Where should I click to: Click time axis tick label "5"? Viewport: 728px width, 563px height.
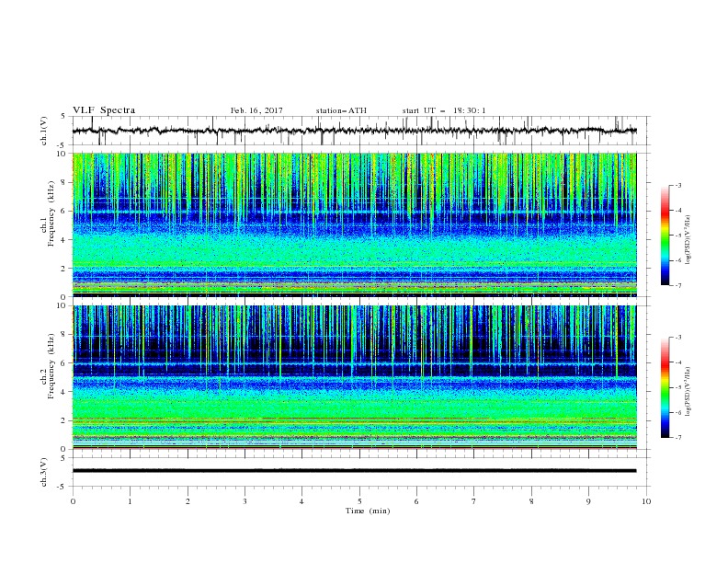359,501
